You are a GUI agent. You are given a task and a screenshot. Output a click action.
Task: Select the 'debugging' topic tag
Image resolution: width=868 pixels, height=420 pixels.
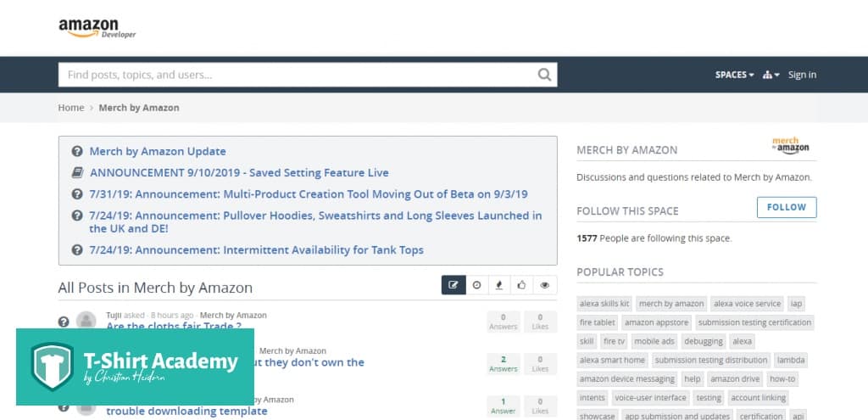click(703, 341)
